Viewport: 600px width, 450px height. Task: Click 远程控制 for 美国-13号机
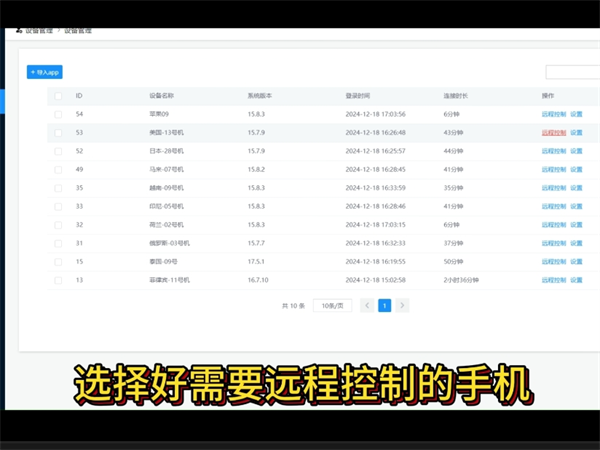click(x=553, y=132)
